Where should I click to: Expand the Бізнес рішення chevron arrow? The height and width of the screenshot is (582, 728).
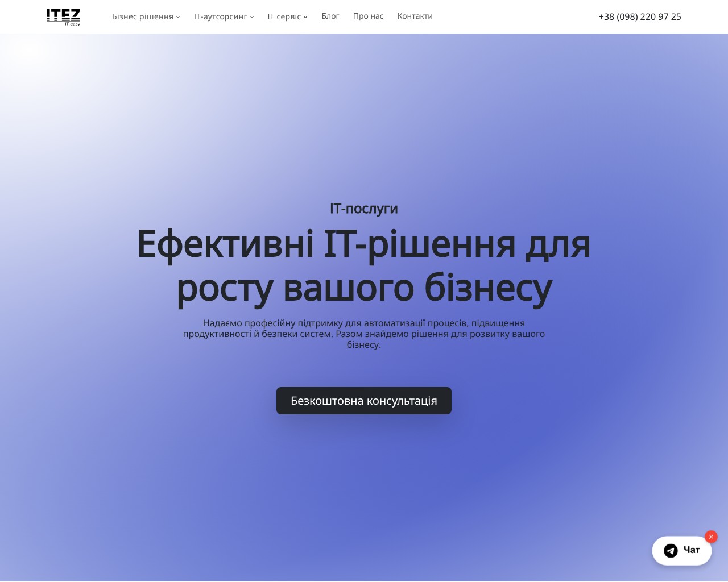[178, 17]
